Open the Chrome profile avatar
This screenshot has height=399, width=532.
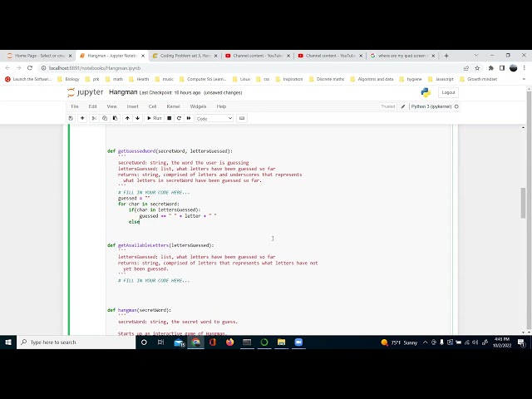(514, 68)
